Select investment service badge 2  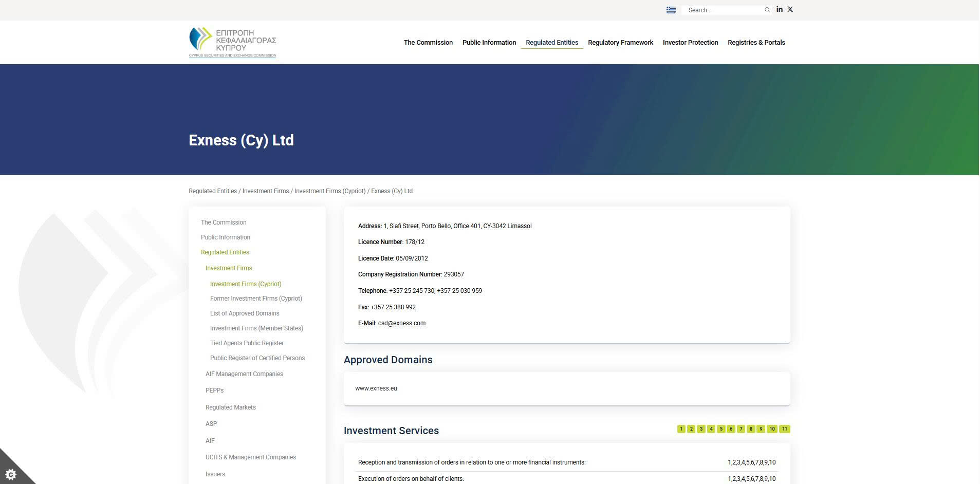click(691, 429)
